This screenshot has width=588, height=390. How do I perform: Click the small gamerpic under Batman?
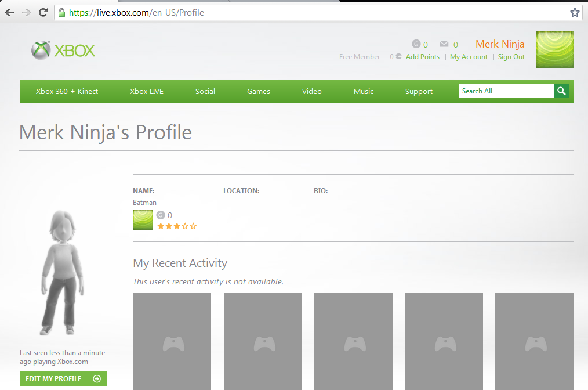(x=143, y=219)
